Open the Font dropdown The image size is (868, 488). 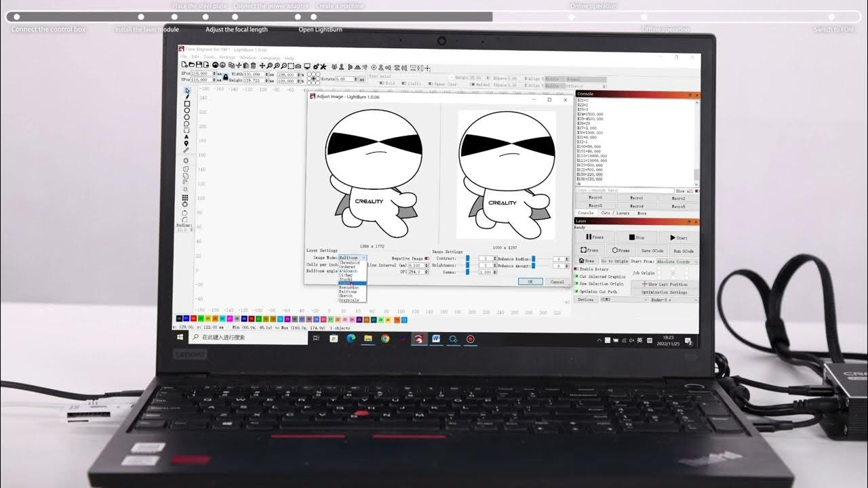418,77
